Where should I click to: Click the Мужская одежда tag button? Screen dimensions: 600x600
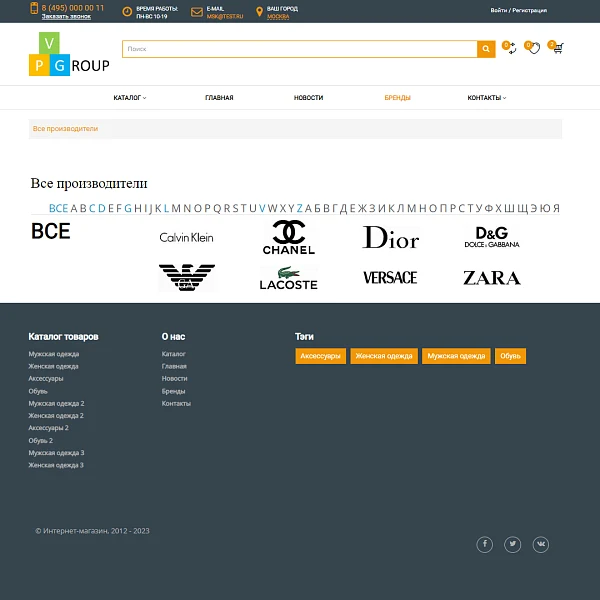click(x=456, y=356)
